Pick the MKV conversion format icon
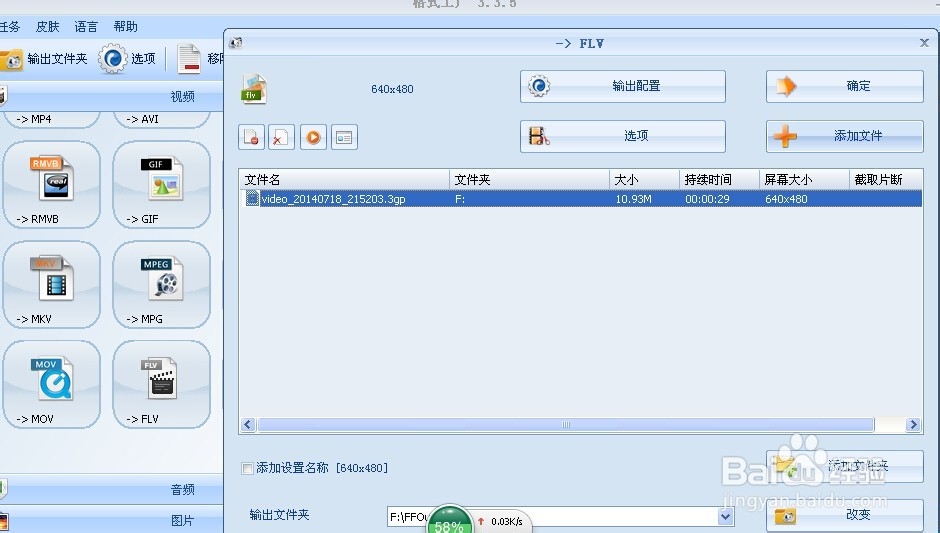940x533 pixels. tap(52, 285)
